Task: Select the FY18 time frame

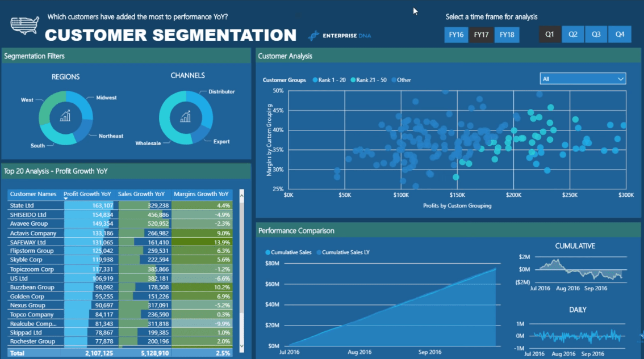Action: [507, 35]
